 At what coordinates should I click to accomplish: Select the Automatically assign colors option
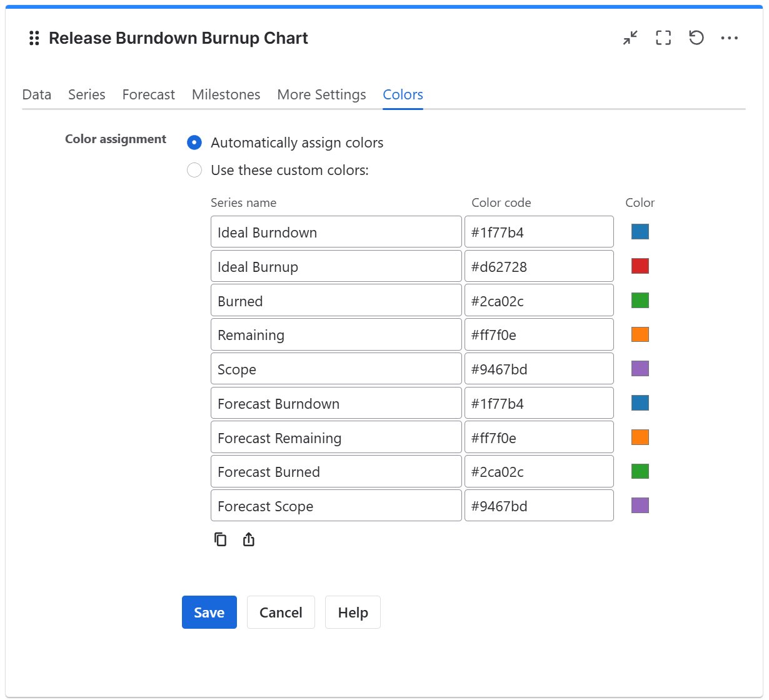click(194, 142)
